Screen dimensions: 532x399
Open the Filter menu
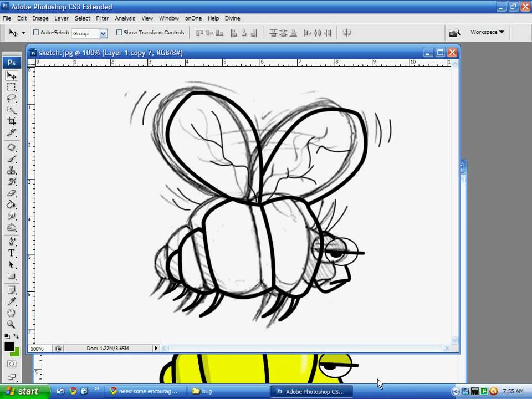pos(103,18)
